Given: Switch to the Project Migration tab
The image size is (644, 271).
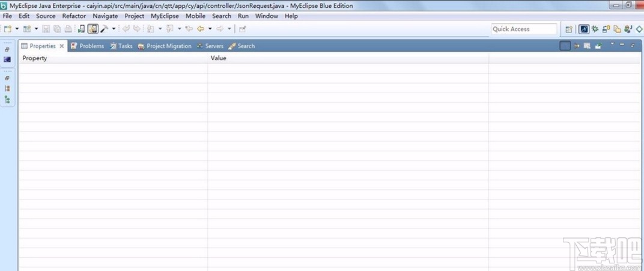Looking at the screenshot, I should click(x=165, y=46).
